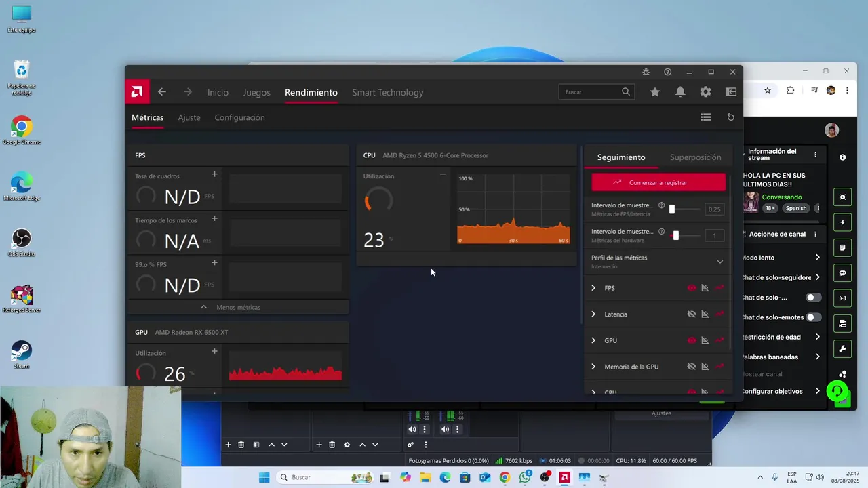Switch metrics to list view icon
The width and height of the screenshot is (868, 488).
pos(705,117)
